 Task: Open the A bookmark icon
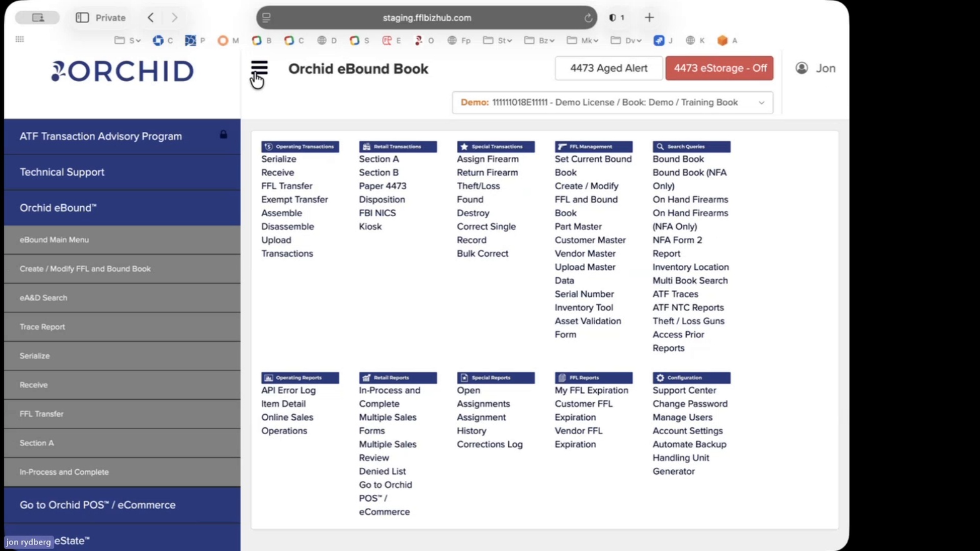722,40
